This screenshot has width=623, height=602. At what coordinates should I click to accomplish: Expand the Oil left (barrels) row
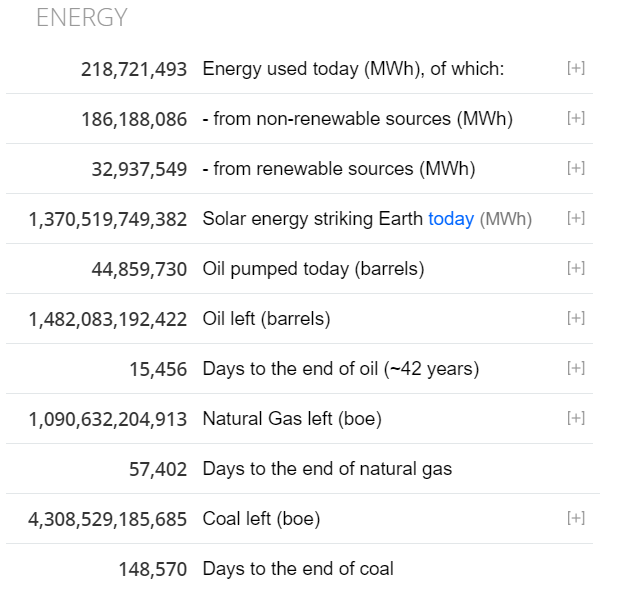coord(576,318)
